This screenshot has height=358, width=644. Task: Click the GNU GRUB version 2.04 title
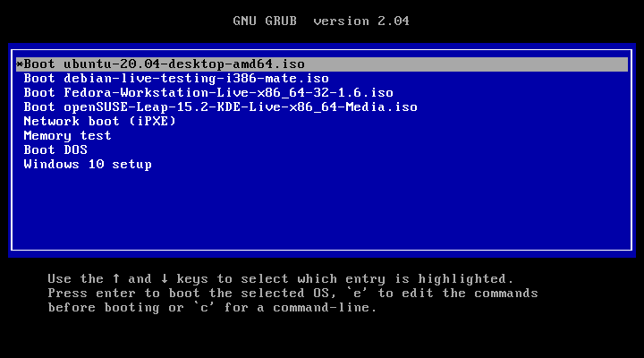point(321,21)
